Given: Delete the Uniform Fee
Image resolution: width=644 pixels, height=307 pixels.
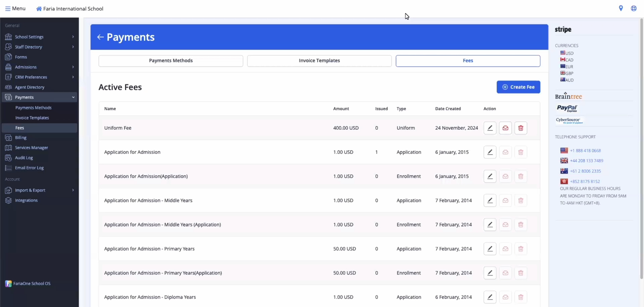Looking at the screenshot, I should [521, 128].
